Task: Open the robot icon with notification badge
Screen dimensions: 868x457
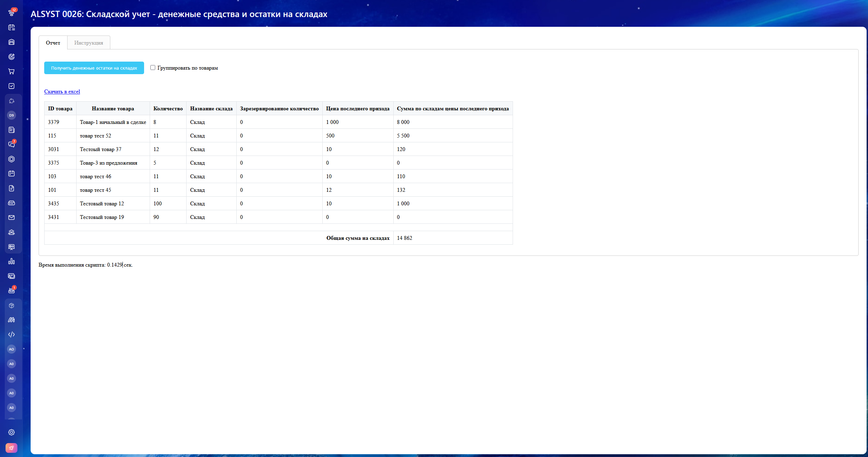Action: pyautogui.click(x=11, y=290)
